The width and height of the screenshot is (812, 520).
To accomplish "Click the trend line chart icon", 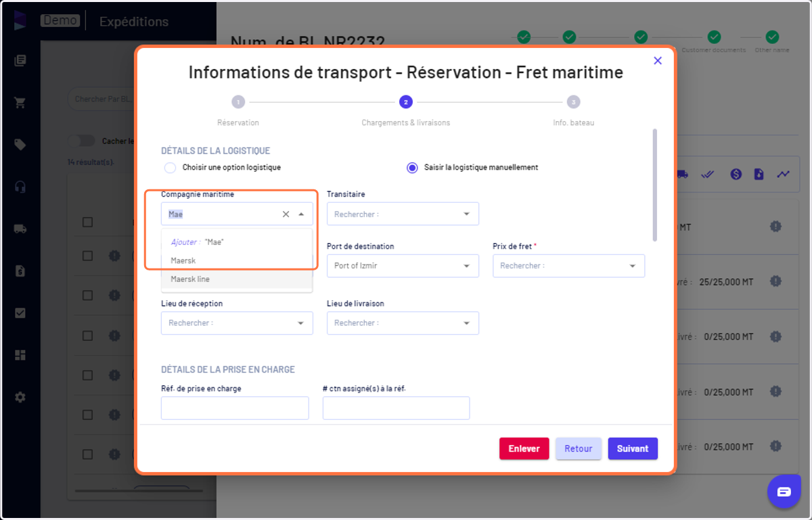I will [783, 174].
